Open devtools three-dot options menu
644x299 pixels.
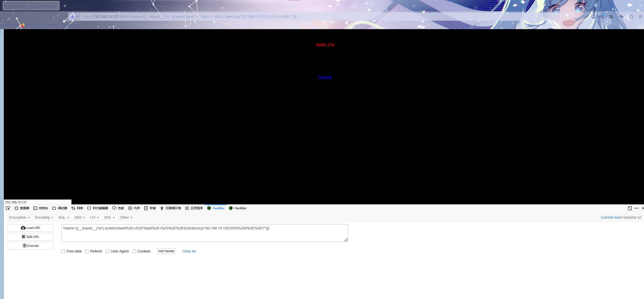[636, 208]
